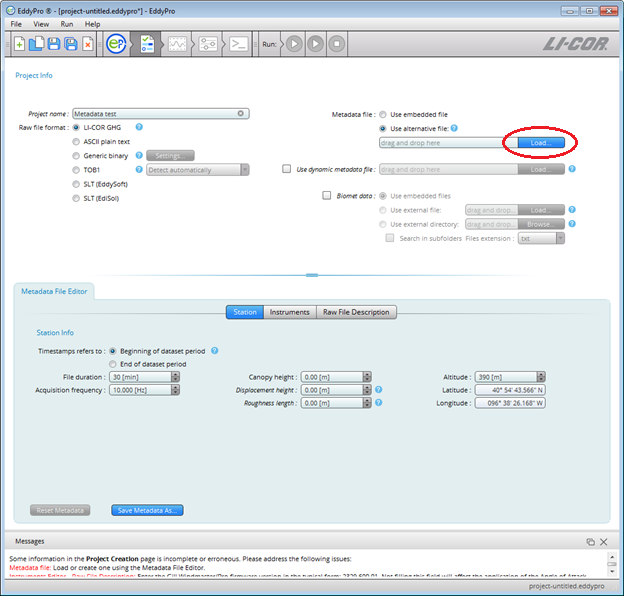
Task: Open help for biomet external file
Action: 572,210
